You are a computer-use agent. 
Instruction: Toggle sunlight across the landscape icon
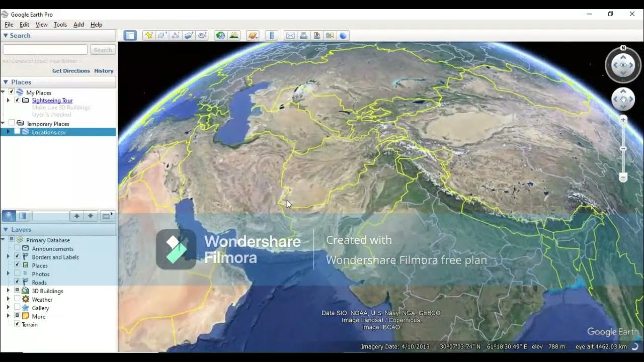234,35
